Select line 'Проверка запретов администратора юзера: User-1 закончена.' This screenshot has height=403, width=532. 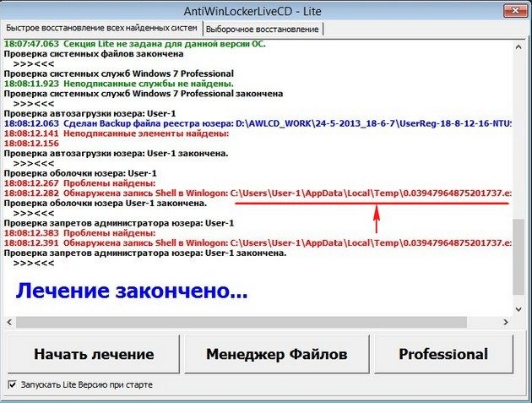(145, 253)
